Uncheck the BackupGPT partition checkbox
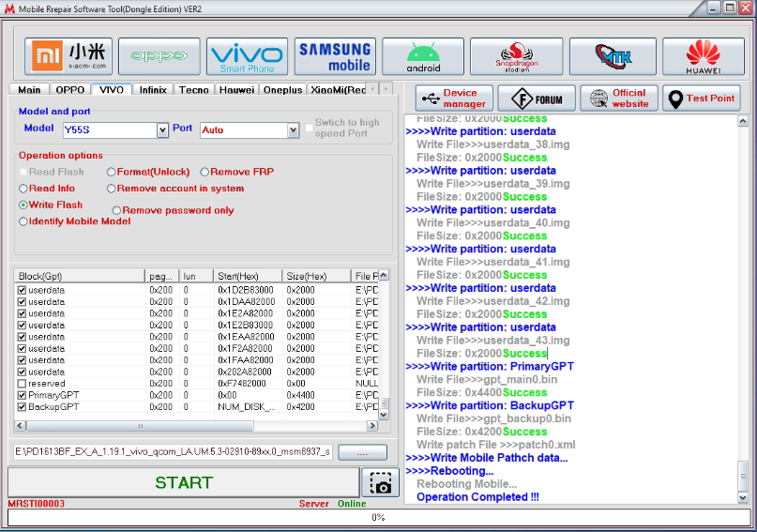The image size is (757, 532). [x=22, y=407]
